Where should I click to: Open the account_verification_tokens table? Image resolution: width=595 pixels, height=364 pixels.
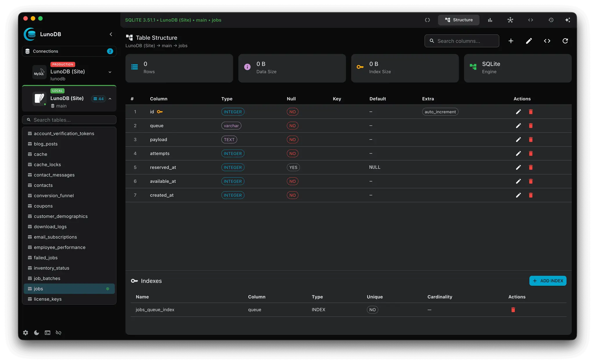[69, 134]
